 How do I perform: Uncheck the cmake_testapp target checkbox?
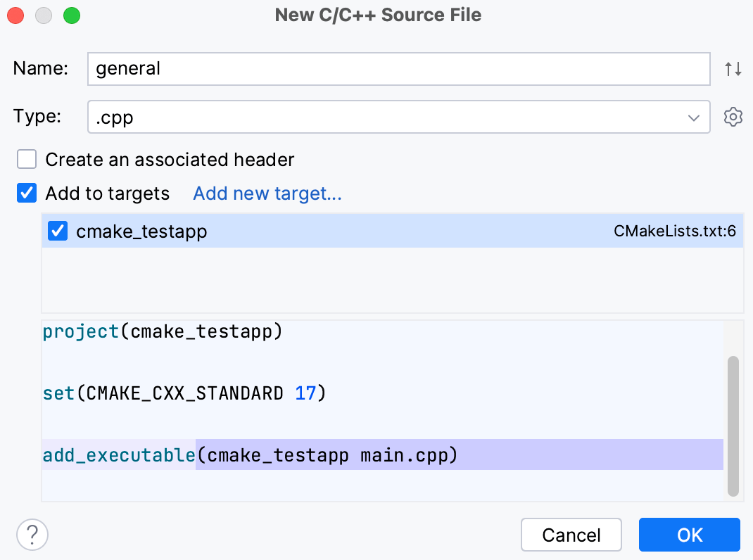click(x=57, y=231)
